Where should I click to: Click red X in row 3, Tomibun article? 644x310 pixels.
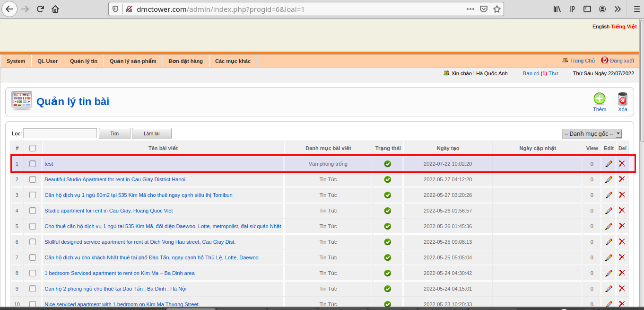[622, 195]
